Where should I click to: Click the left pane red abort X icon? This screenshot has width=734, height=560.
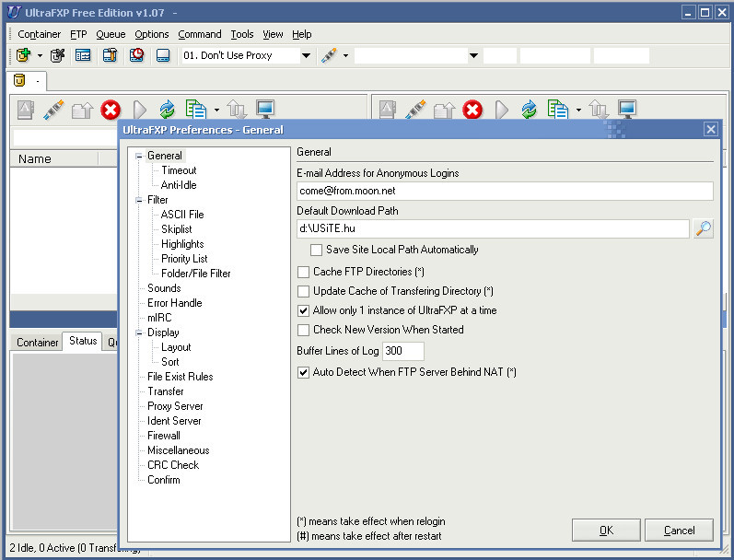point(111,110)
